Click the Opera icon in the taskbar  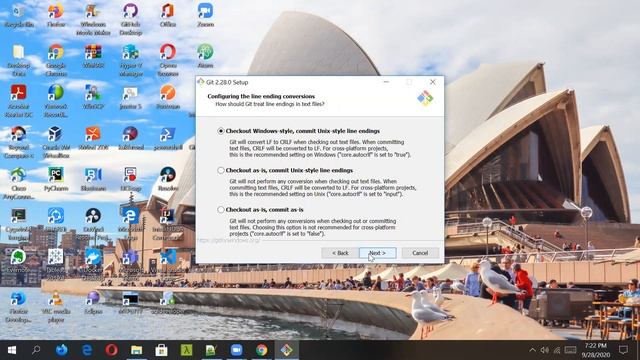click(111, 350)
